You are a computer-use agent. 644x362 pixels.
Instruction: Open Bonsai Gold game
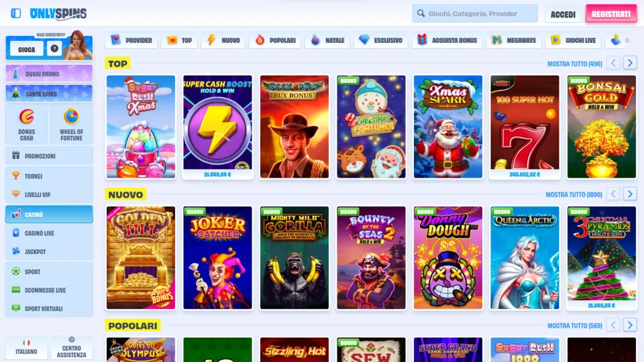(602, 127)
